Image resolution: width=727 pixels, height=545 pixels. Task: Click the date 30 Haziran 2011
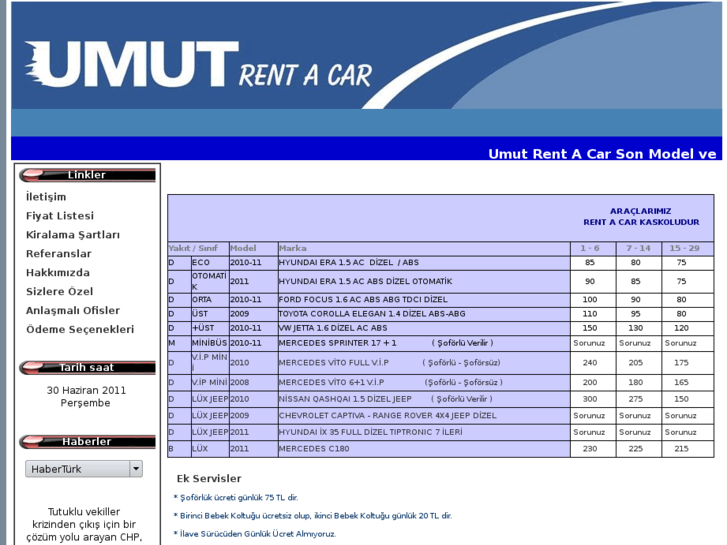[x=86, y=391]
